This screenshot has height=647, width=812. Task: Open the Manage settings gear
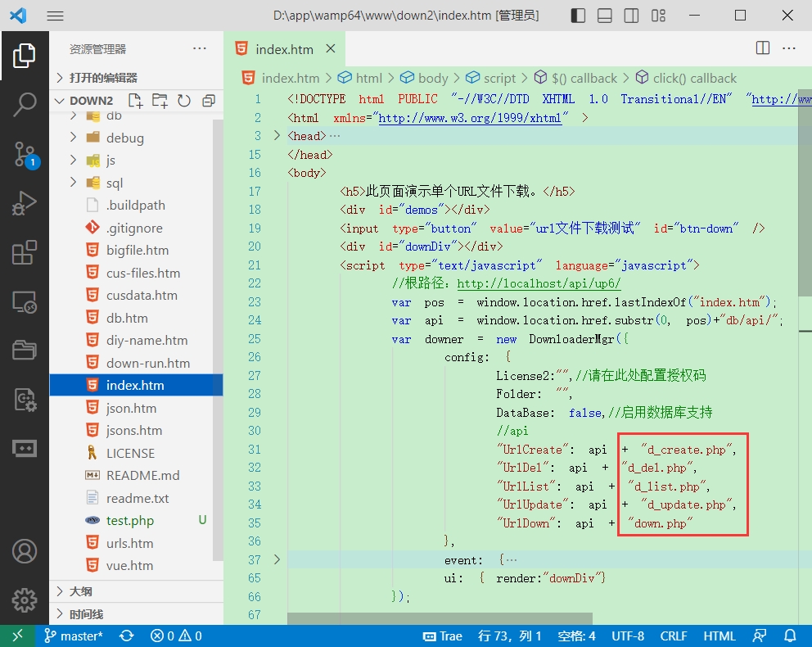point(25,599)
